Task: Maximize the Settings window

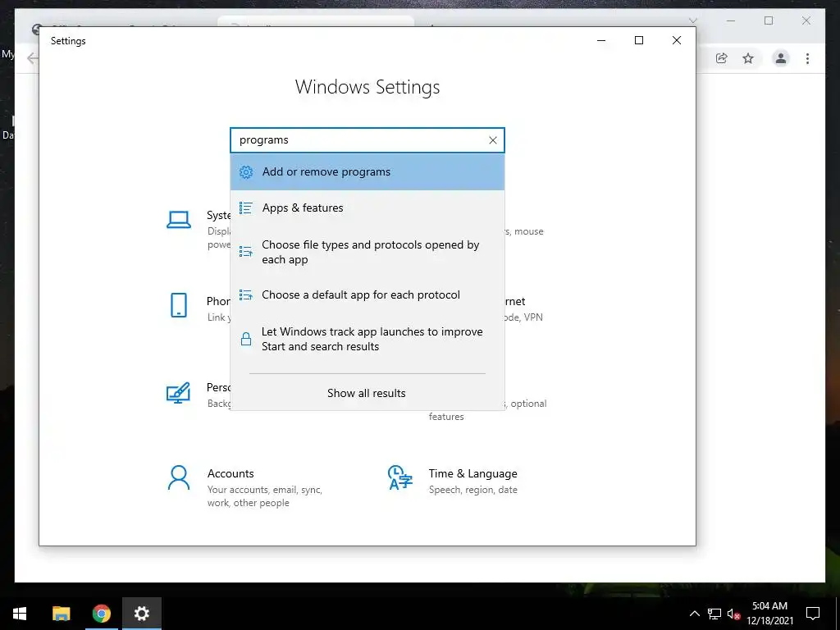Action: pyautogui.click(x=638, y=41)
